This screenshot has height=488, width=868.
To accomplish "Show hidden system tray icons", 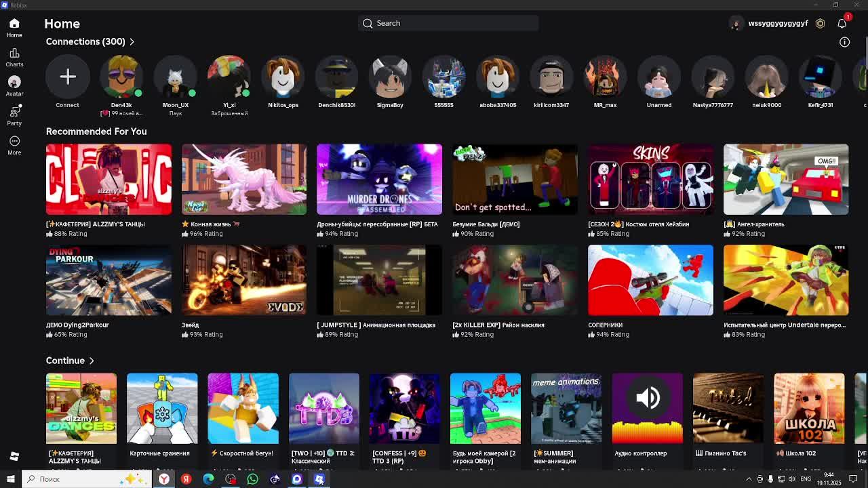I will click(x=749, y=479).
